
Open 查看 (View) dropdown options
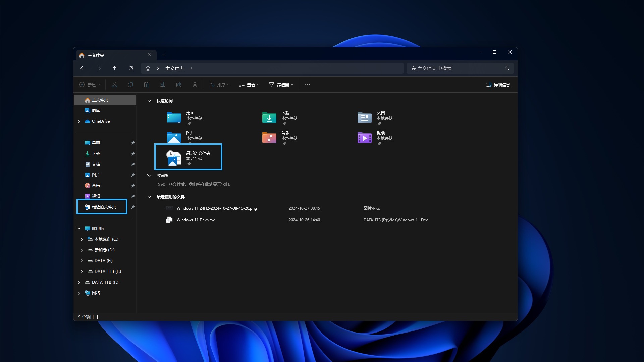coord(249,85)
